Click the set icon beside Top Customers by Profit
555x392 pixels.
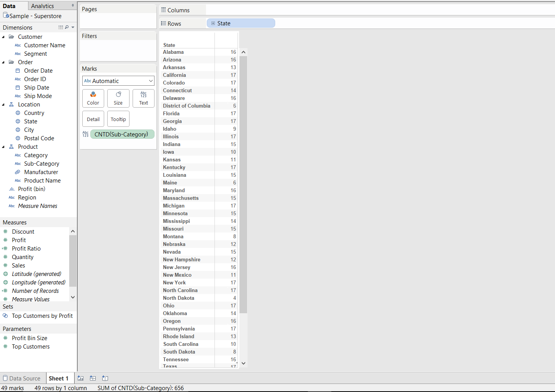pos(5,316)
